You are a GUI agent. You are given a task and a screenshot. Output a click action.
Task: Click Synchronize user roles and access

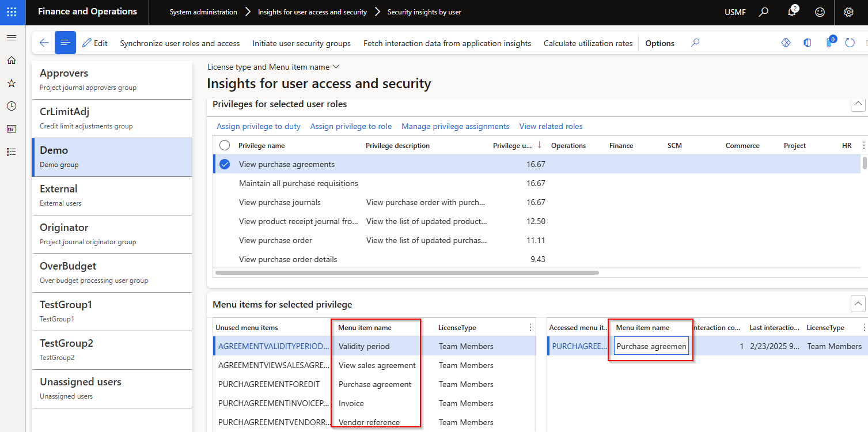coord(180,43)
